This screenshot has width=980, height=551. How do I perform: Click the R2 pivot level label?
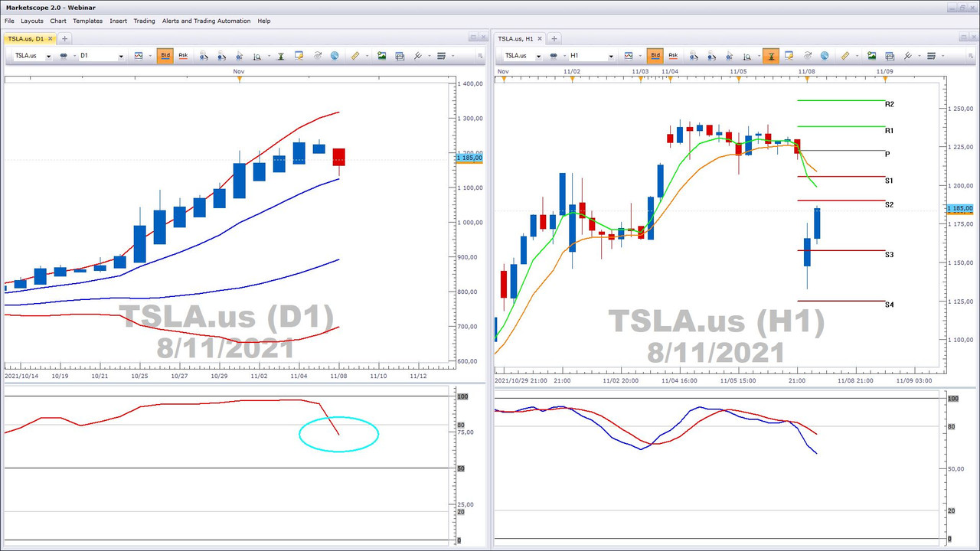click(890, 104)
